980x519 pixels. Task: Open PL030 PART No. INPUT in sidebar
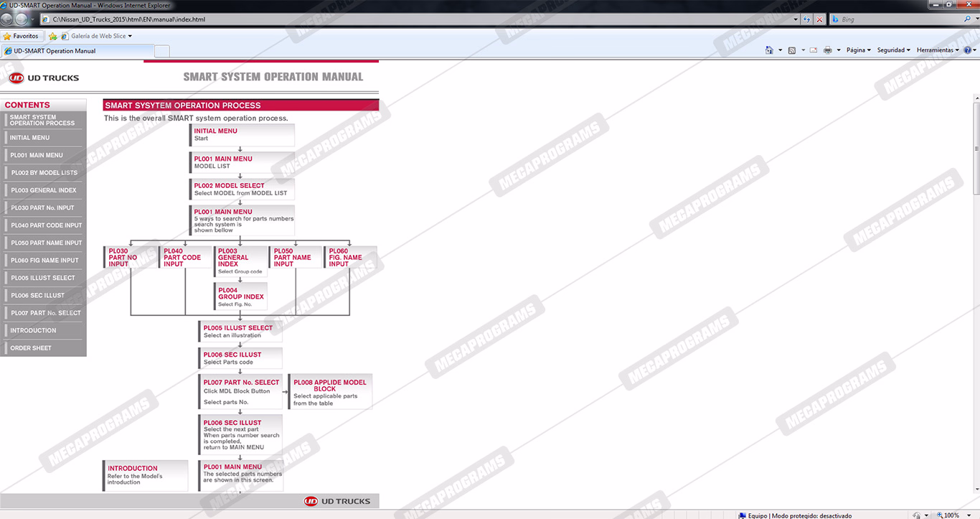tap(43, 208)
